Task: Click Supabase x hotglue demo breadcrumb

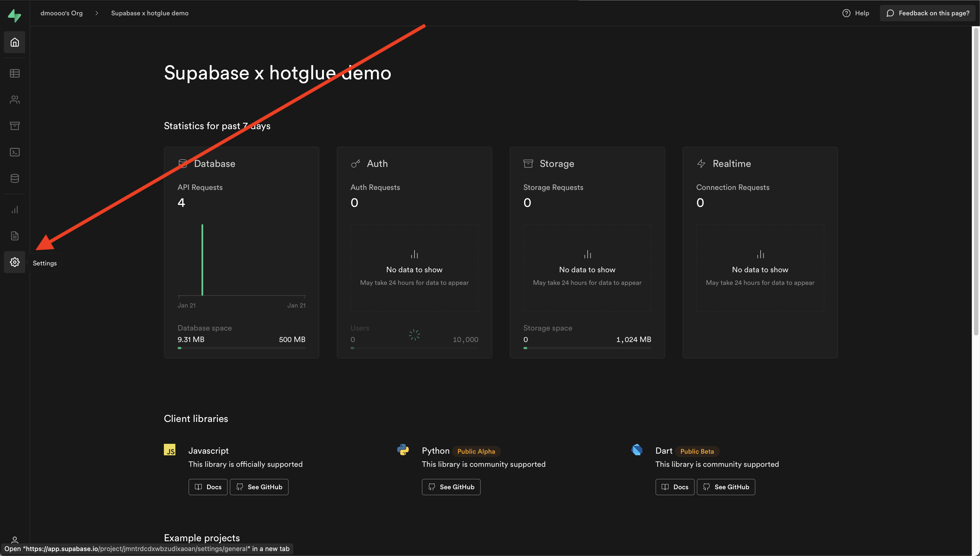Action: click(150, 13)
